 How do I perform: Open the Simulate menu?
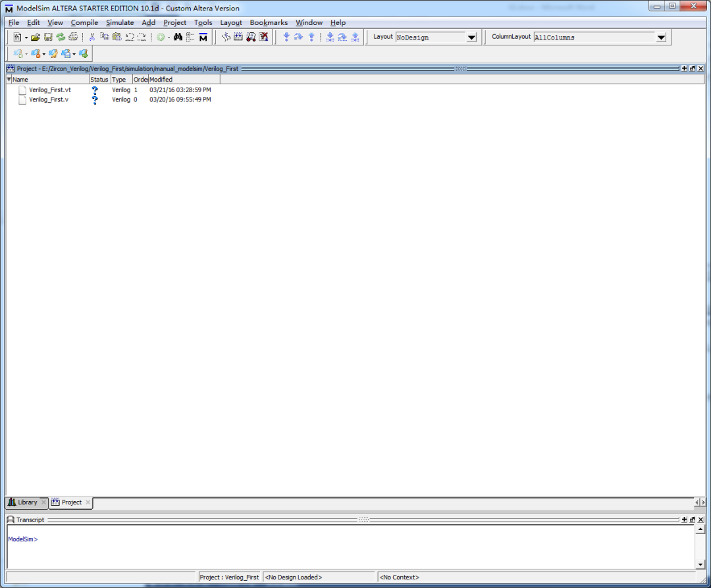(x=120, y=22)
